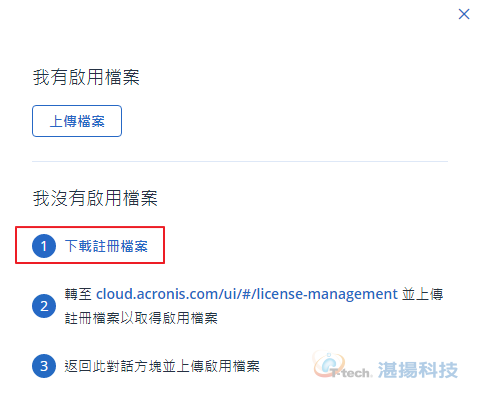The image size is (482, 404).
Task: Select the step 2 number circle
Action: 44,306
